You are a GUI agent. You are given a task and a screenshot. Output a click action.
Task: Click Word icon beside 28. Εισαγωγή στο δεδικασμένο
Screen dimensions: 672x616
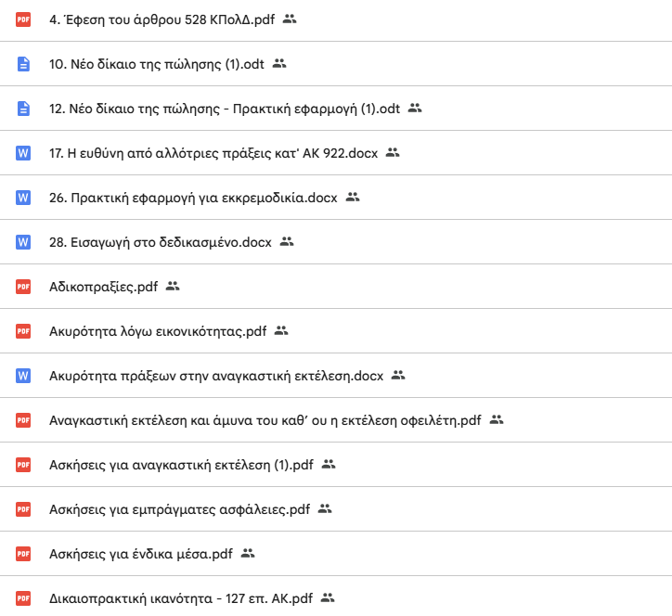24,242
